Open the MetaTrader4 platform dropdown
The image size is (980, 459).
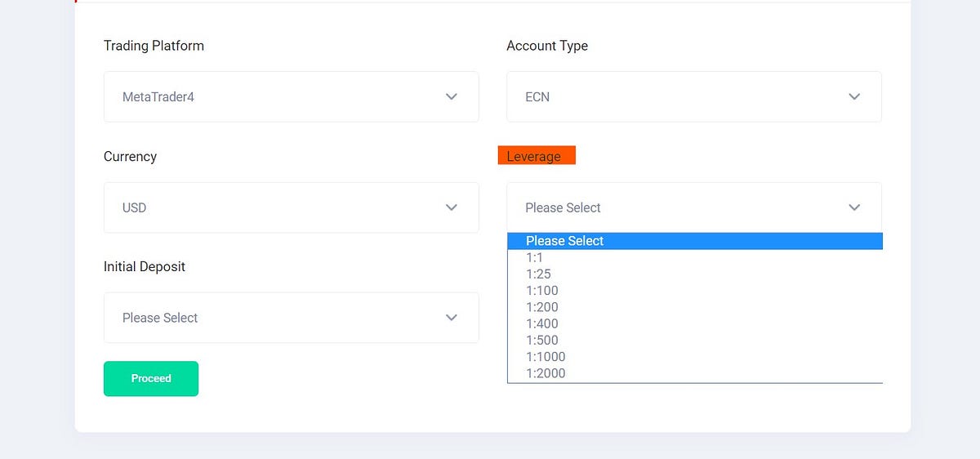click(291, 96)
